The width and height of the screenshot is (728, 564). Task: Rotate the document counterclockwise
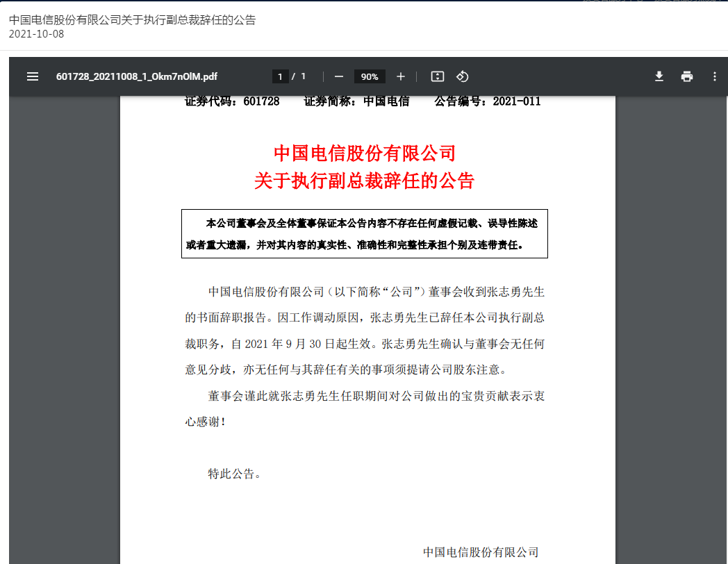(x=463, y=76)
